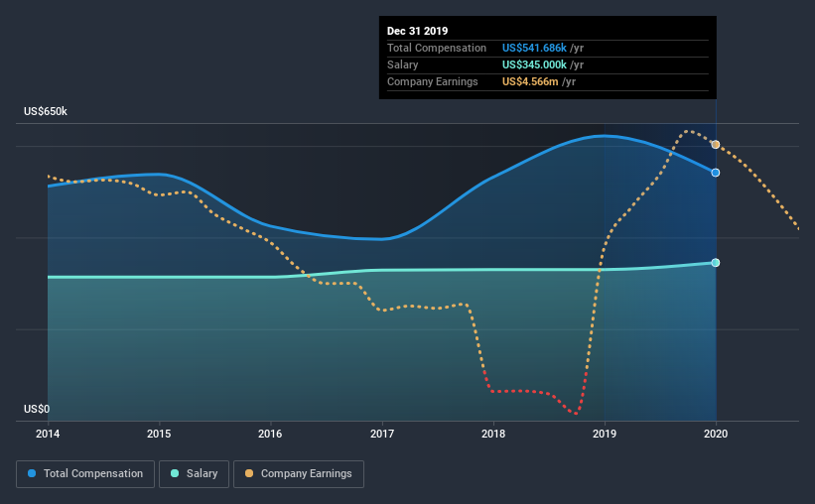Image resolution: width=815 pixels, height=504 pixels.
Task: Click the 2019 x-axis label
Action: click(605, 434)
